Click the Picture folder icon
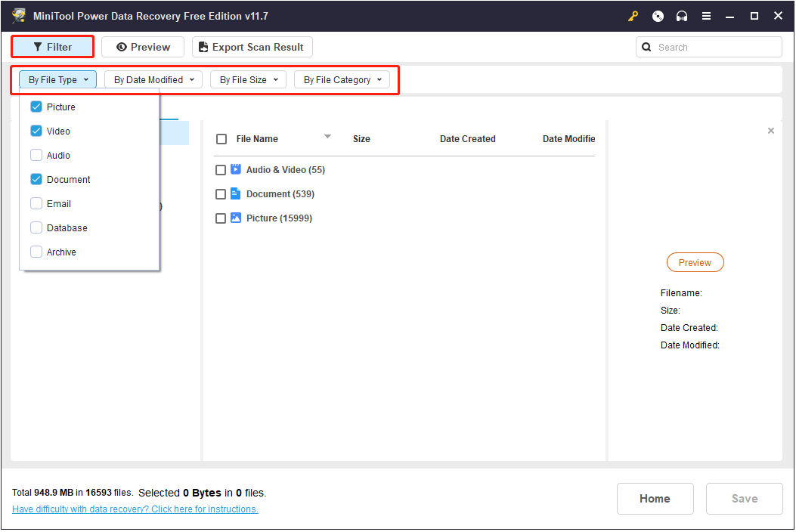The width and height of the screenshot is (796, 532). click(x=236, y=218)
